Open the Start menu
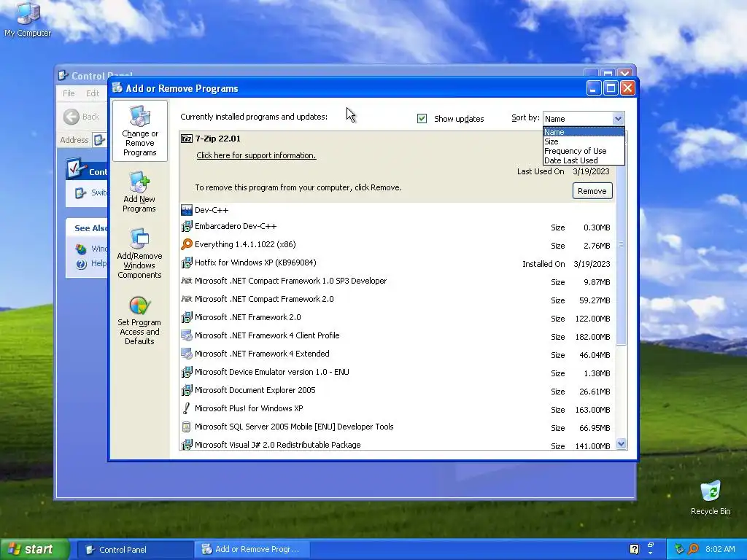The image size is (747, 560). click(34, 549)
